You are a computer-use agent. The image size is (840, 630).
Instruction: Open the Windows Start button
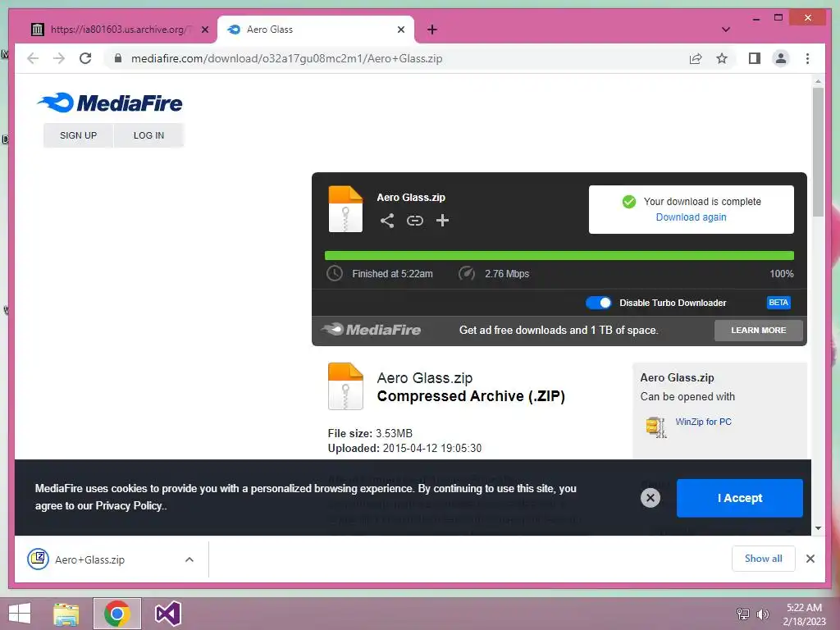coord(20,614)
